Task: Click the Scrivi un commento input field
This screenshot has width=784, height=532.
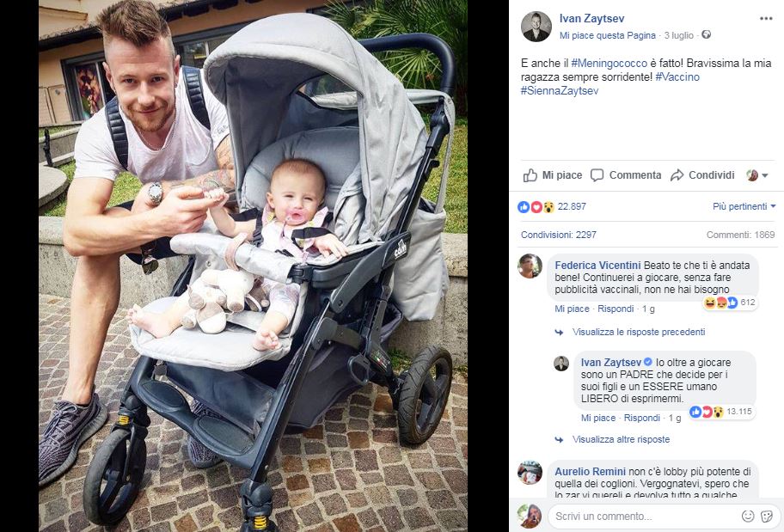Action: pos(645,516)
